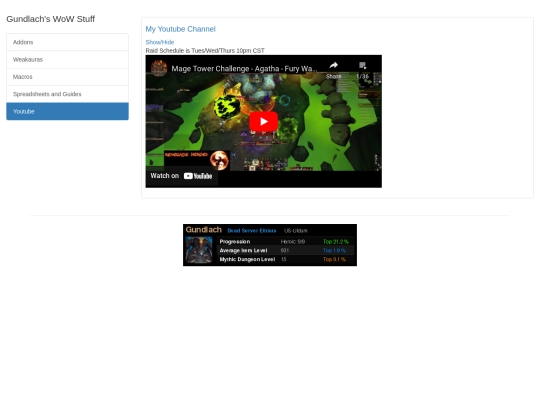The image size is (540, 405).
Task: Toggle the Show/Hide link
Action: tap(160, 42)
